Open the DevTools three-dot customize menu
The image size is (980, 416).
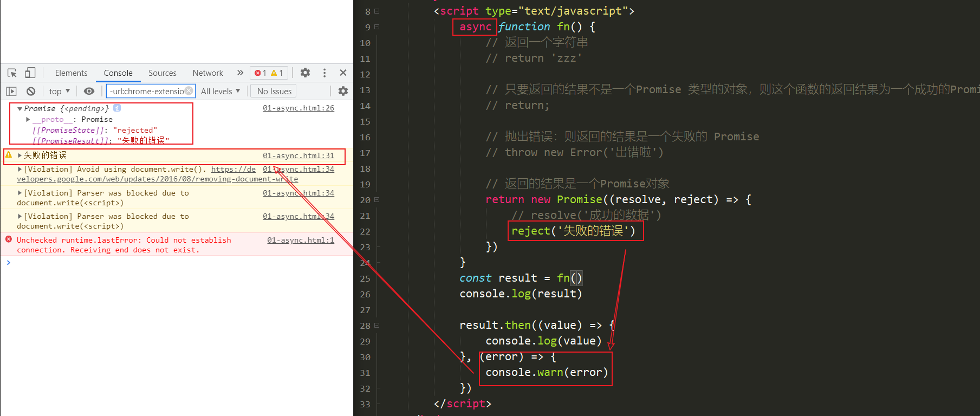click(x=324, y=73)
